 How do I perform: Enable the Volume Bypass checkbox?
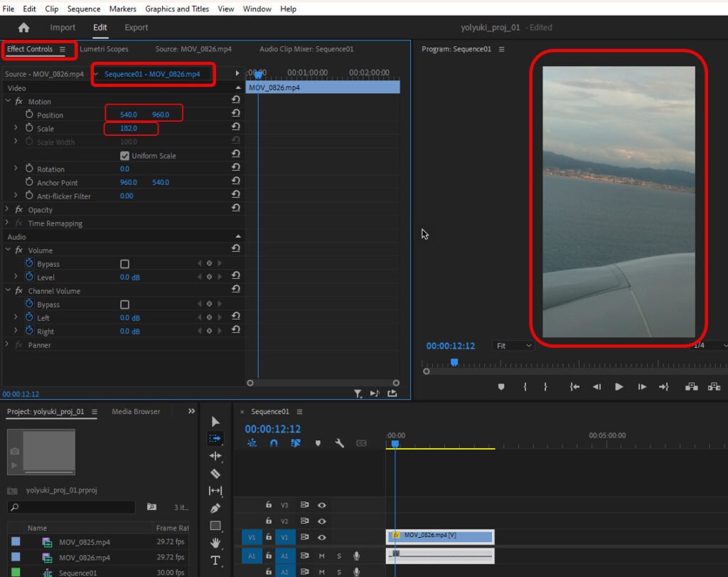125,264
